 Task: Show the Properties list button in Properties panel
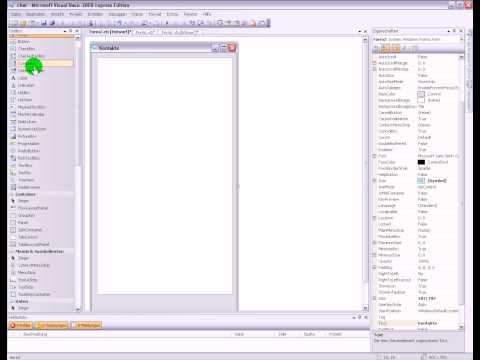[396, 49]
